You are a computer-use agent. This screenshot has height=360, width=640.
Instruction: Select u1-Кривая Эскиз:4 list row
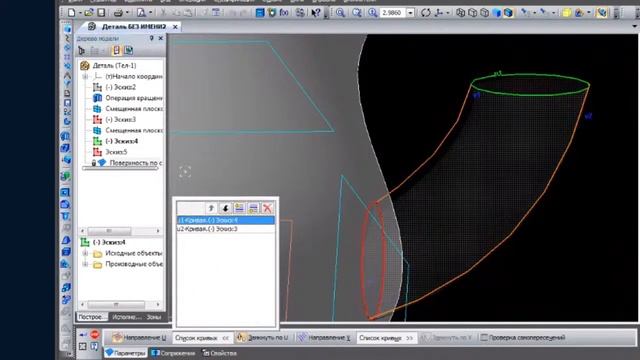[x=226, y=220]
